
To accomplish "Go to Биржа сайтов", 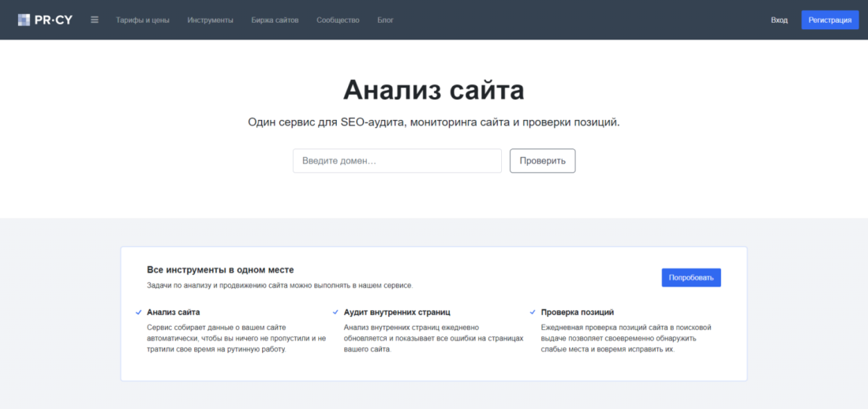I will tap(275, 20).
